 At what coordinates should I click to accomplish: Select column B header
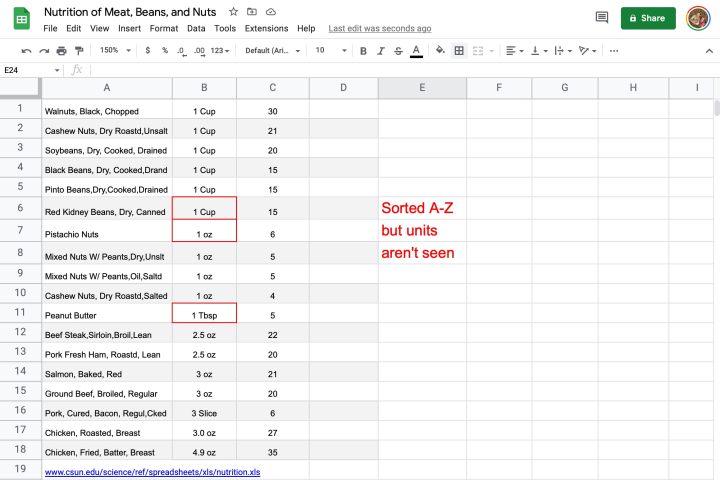click(204, 88)
